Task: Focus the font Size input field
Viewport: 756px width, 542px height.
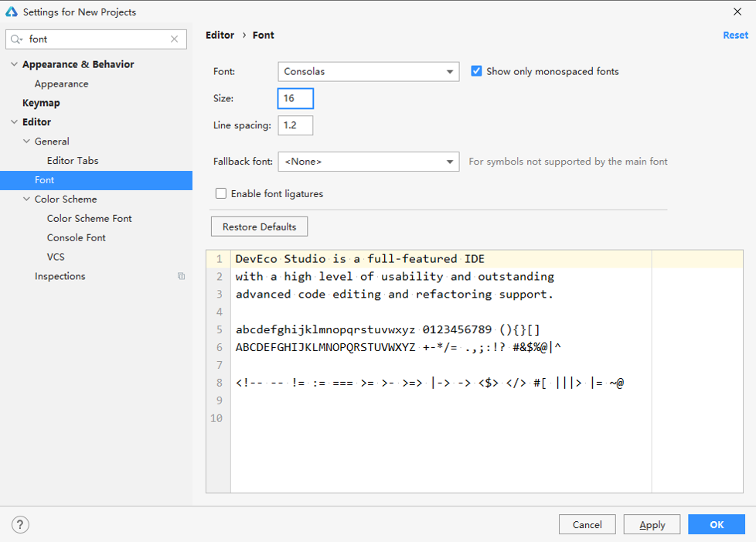Action: [295, 98]
